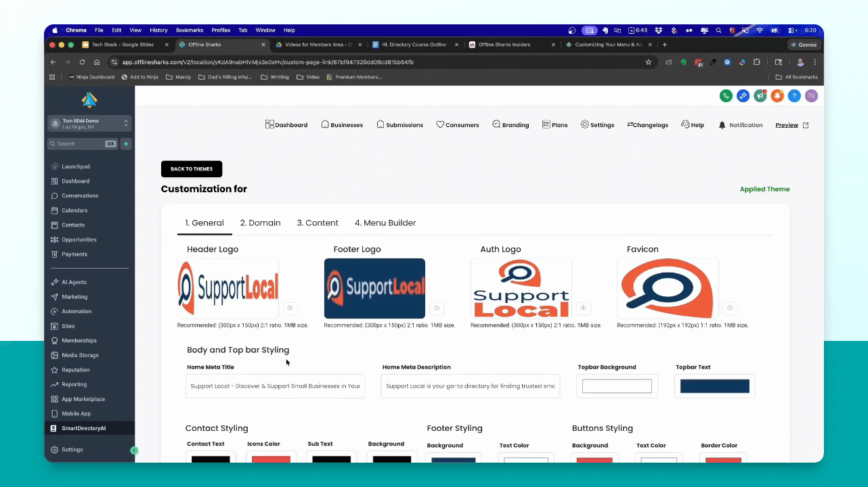Select the 1. General tab

204,223
